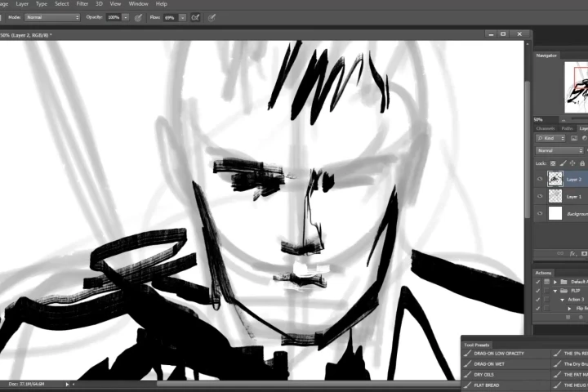Open the layer blend mode Normal dropdown
This screenshot has height=392, width=588.
[559, 151]
